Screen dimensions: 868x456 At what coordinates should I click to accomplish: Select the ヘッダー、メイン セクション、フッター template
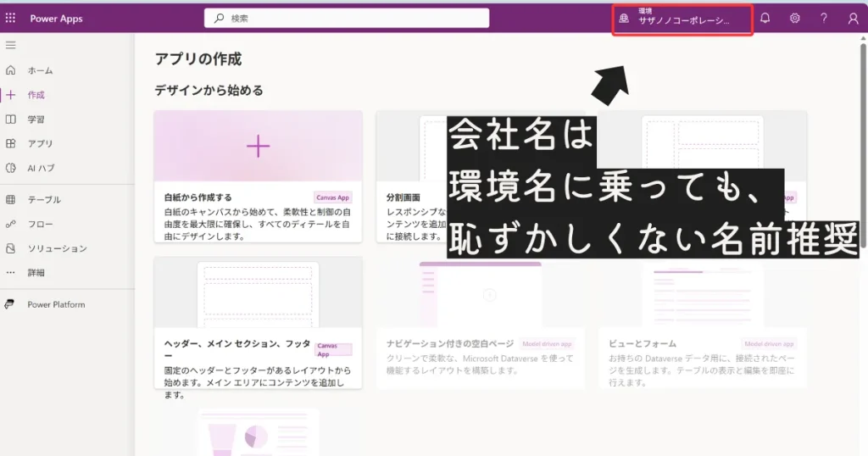pos(258,322)
